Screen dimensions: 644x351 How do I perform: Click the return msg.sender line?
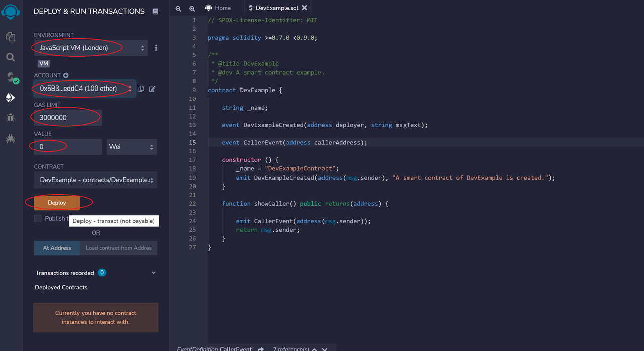pyautogui.click(x=268, y=230)
